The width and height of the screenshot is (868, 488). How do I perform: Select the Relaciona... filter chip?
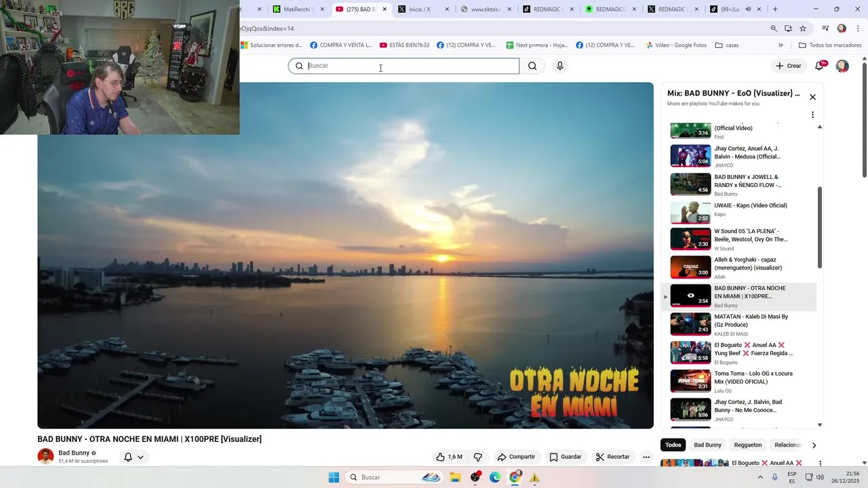pos(787,445)
